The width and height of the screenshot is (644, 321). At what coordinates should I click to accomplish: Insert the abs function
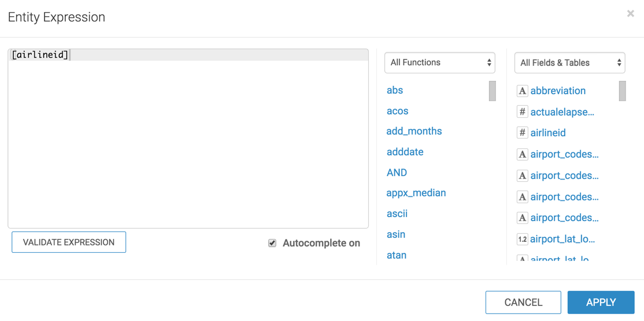click(x=395, y=90)
